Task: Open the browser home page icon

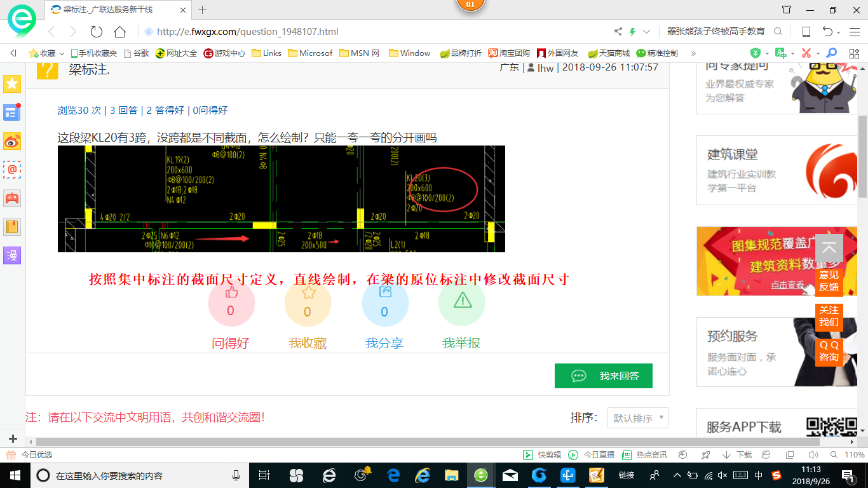Action: coord(119,32)
